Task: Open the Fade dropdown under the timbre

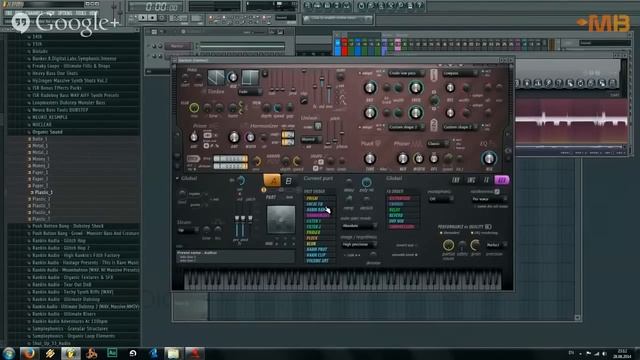Action: tap(249, 92)
